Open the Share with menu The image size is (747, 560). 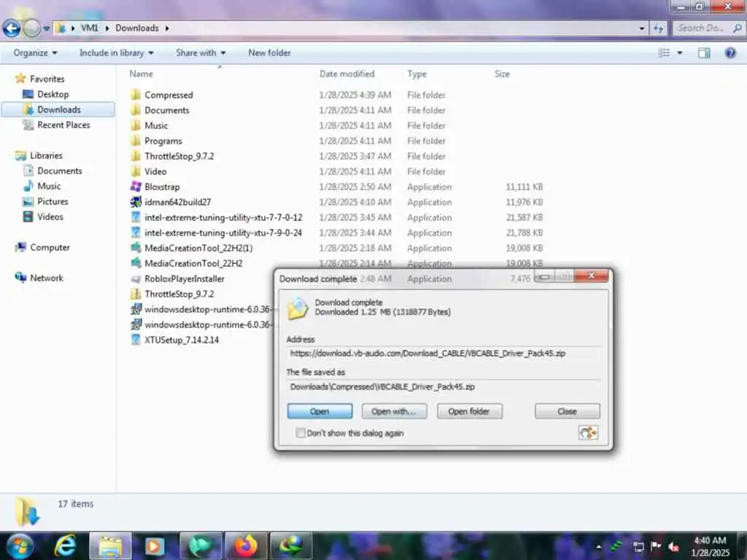(201, 52)
